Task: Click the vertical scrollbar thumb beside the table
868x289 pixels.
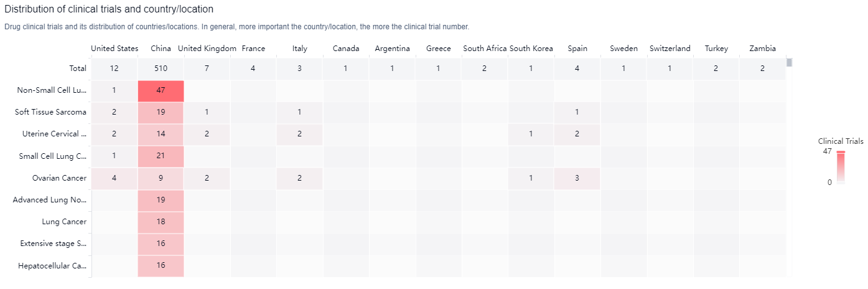Action: point(790,62)
